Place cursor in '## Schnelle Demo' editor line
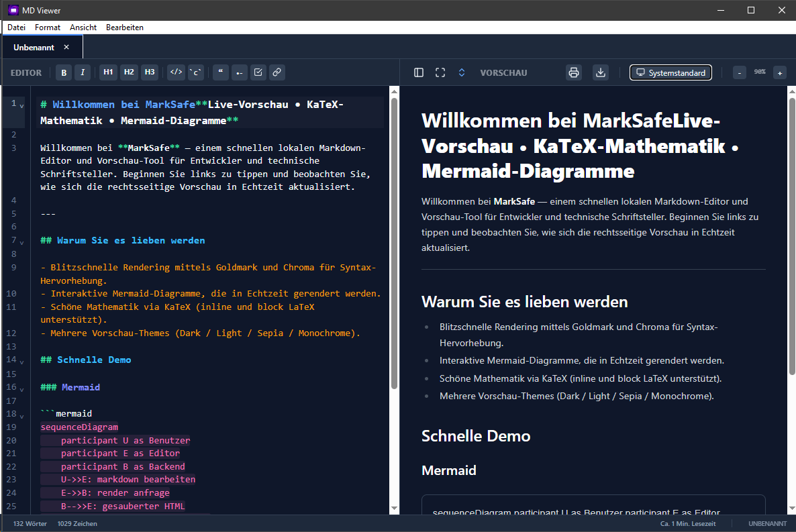 [x=86, y=360]
